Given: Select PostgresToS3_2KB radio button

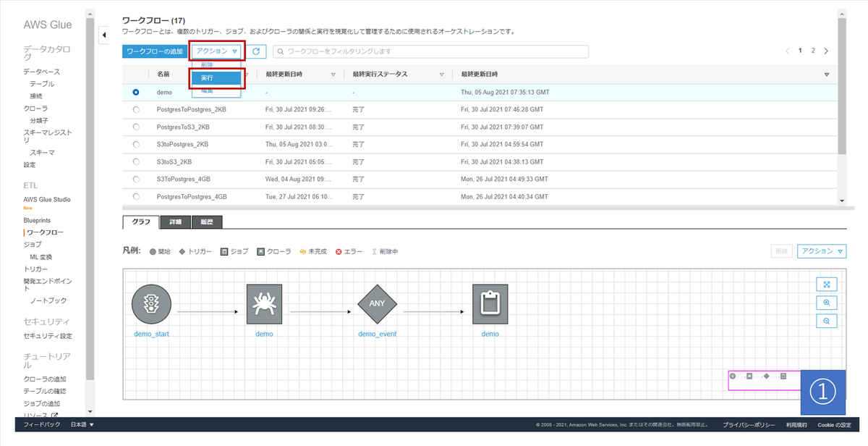Looking at the screenshot, I should [136, 127].
